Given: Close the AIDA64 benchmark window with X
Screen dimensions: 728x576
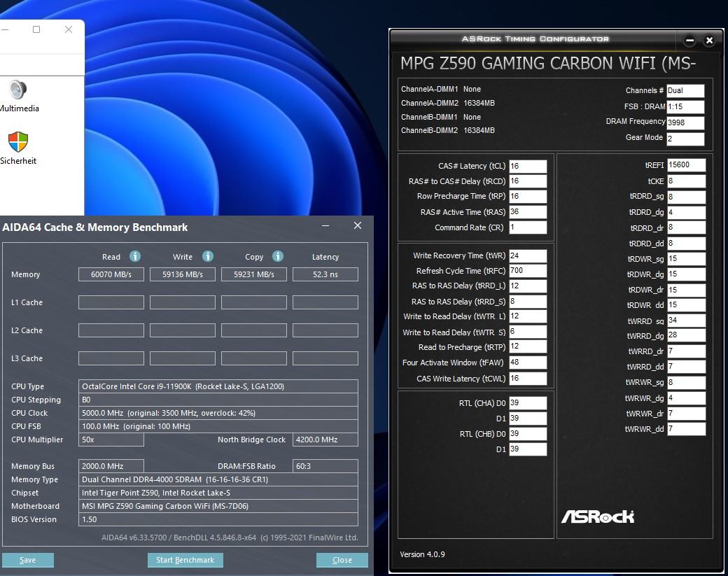Looking at the screenshot, I should click(x=358, y=225).
